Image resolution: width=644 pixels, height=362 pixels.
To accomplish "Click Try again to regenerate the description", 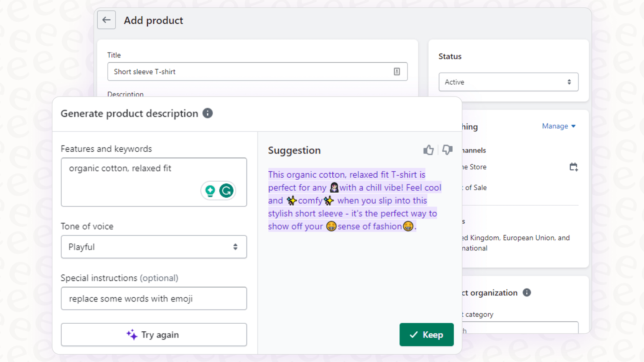I will pos(154,334).
